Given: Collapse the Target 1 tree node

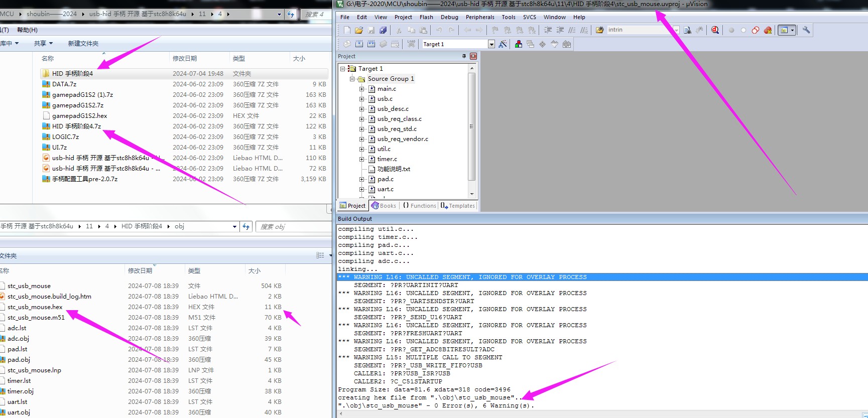Looking at the screenshot, I should pos(343,69).
